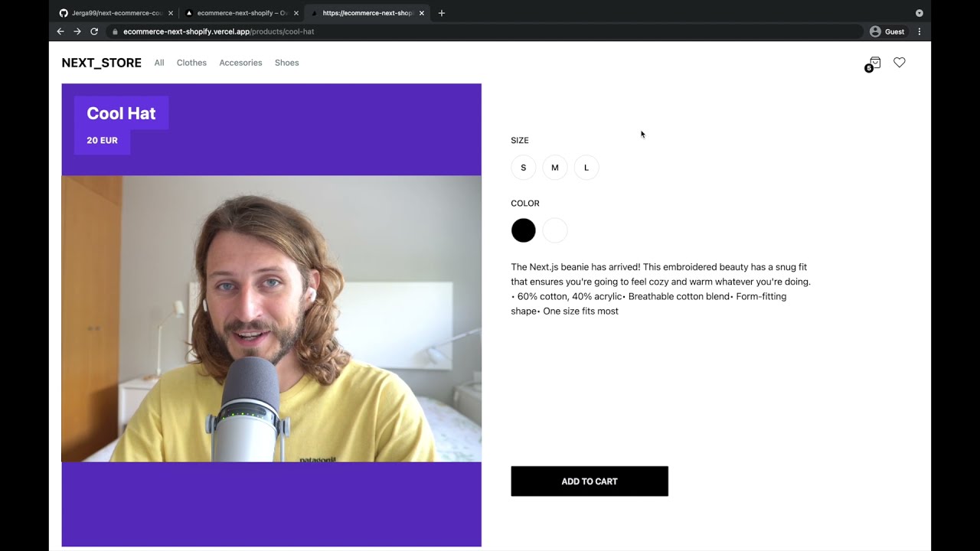Go to NEXT_STORE home logo
Screen dimensions: 980x551
coord(102,63)
